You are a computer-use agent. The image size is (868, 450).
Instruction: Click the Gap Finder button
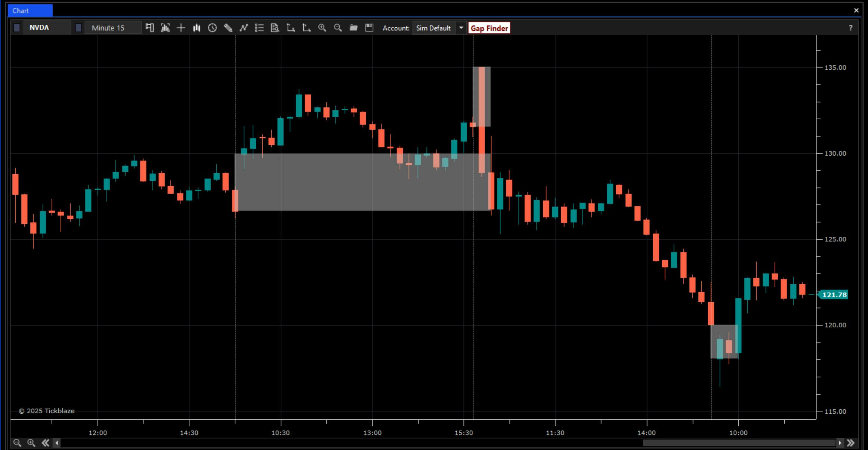[x=489, y=28]
